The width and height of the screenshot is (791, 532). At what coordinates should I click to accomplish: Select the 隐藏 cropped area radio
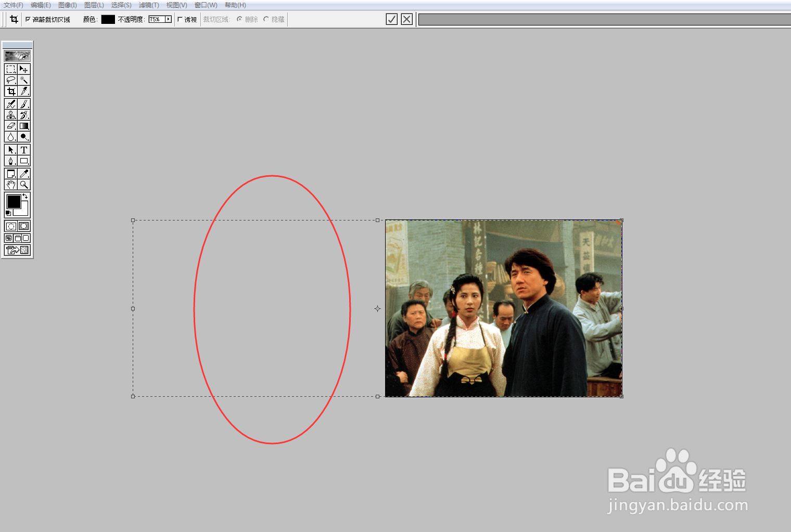click(x=266, y=19)
